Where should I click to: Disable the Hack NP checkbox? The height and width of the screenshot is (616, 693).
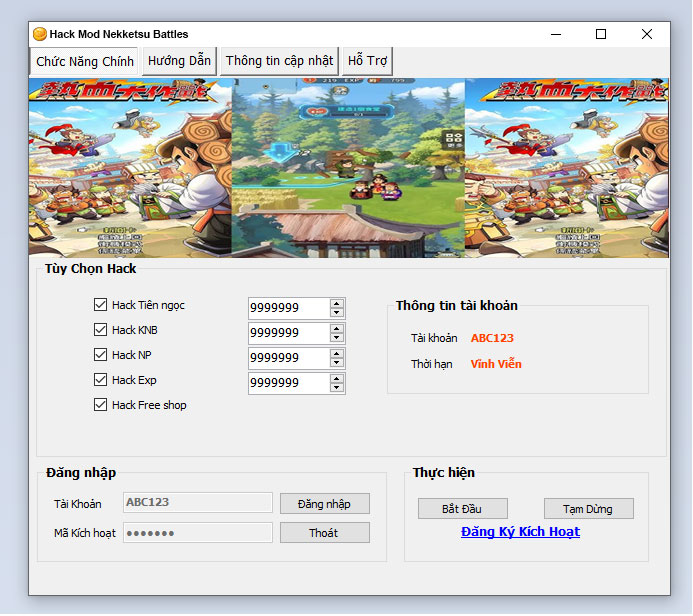[x=100, y=354]
